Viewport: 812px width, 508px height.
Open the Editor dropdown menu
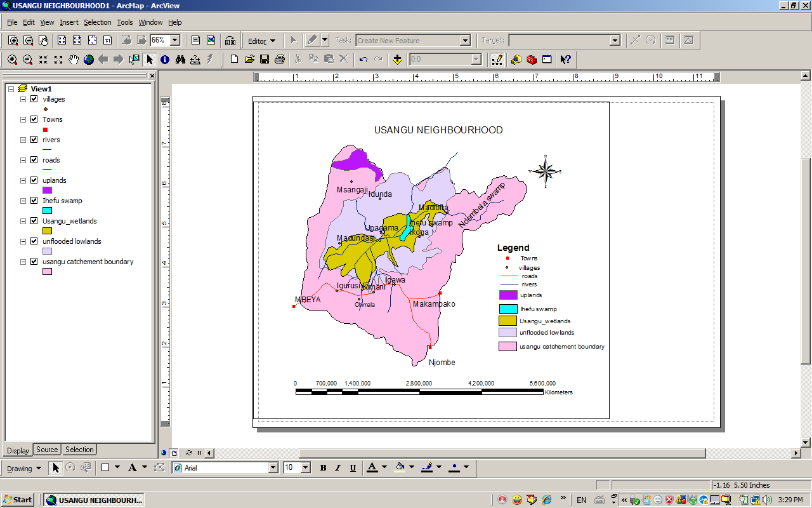pos(261,41)
